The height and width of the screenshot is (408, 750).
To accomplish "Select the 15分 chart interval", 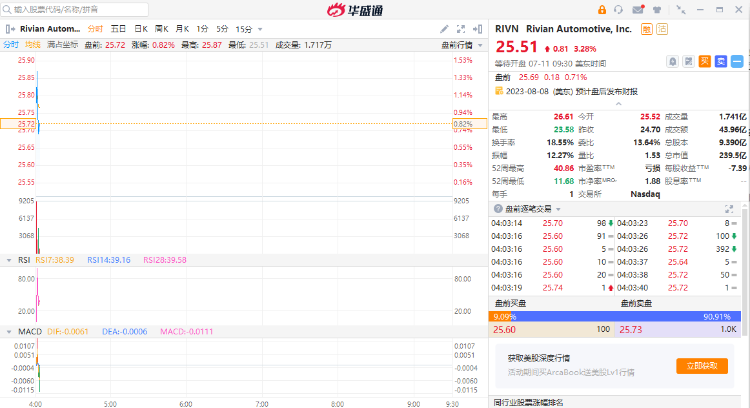I will click(243, 29).
